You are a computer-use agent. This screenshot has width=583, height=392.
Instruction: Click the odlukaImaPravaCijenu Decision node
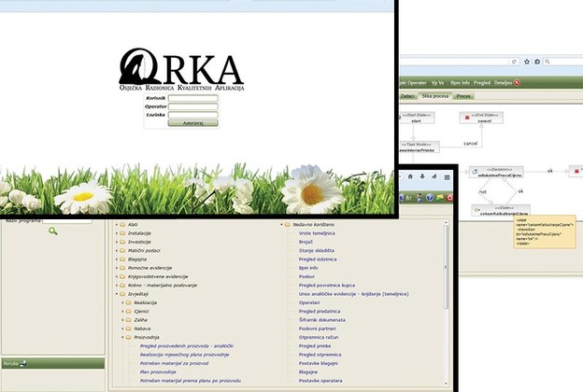coord(496,172)
